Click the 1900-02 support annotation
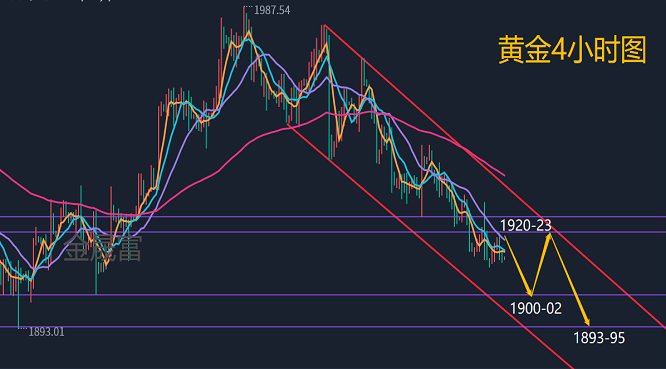The height and width of the screenshot is (369, 666). click(536, 308)
